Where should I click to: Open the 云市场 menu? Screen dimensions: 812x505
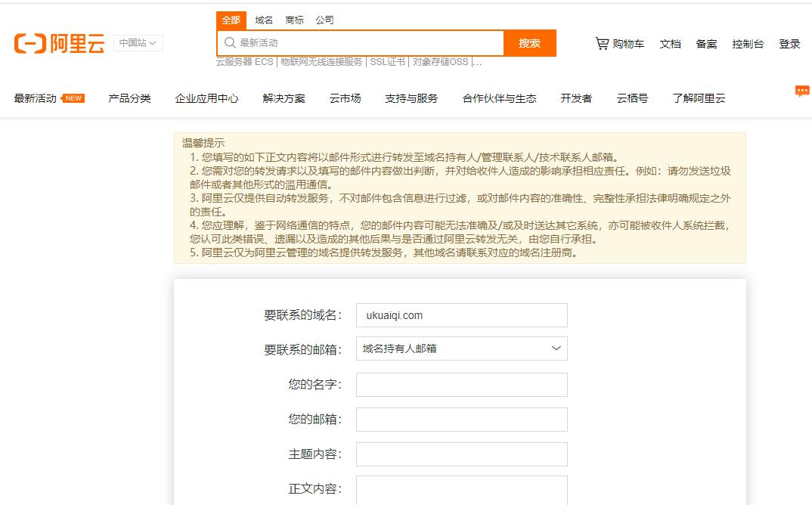click(345, 97)
